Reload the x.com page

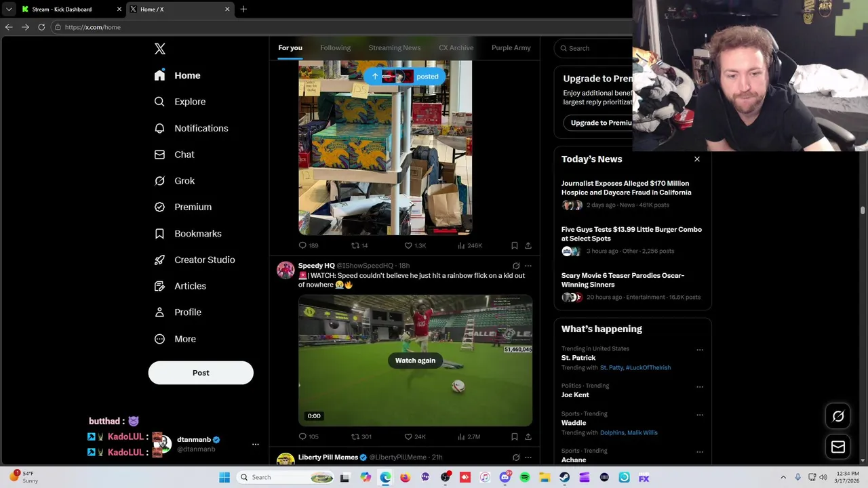41,27
